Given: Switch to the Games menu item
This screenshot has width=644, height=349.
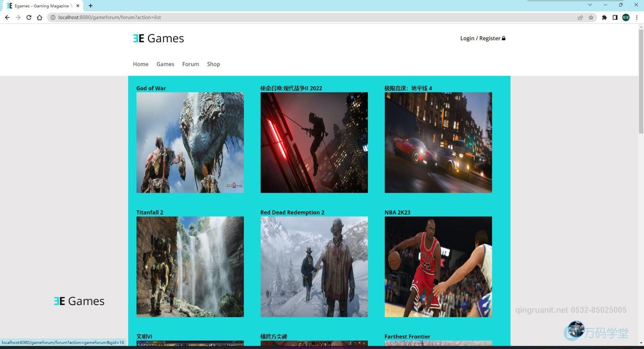Looking at the screenshot, I should [x=165, y=64].
